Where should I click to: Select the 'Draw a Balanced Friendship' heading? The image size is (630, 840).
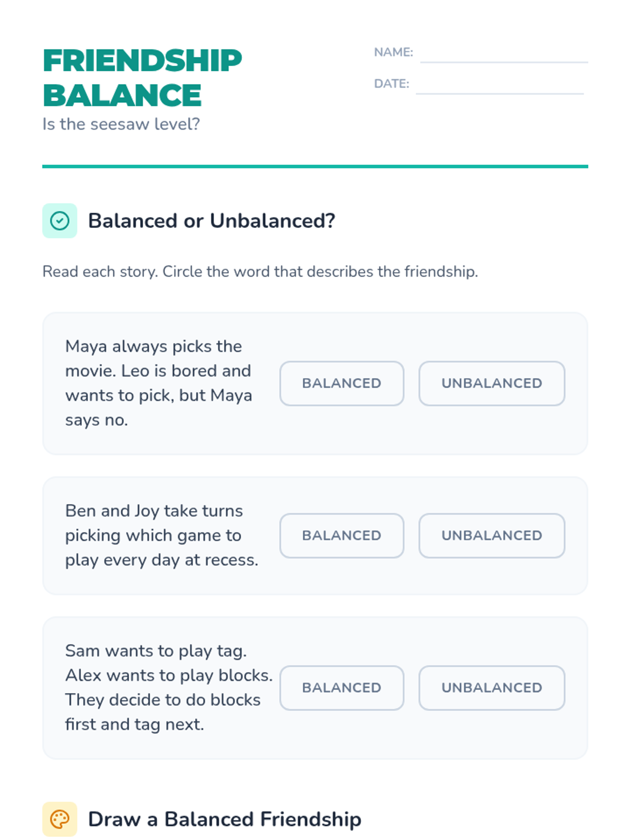pyautogui.click(x=225, y=819)
